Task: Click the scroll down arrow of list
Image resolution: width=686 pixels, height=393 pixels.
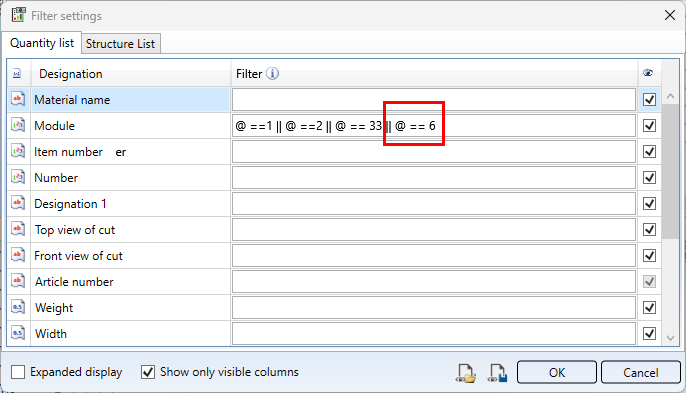Action: pos(670,338)
